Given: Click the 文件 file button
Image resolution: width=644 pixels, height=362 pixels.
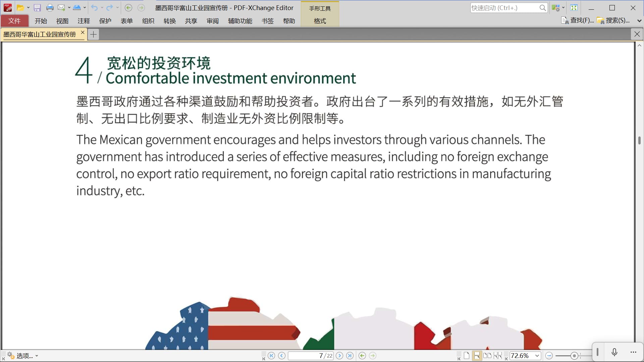Looking at the screenshot, I should click(x=14, y=21).
